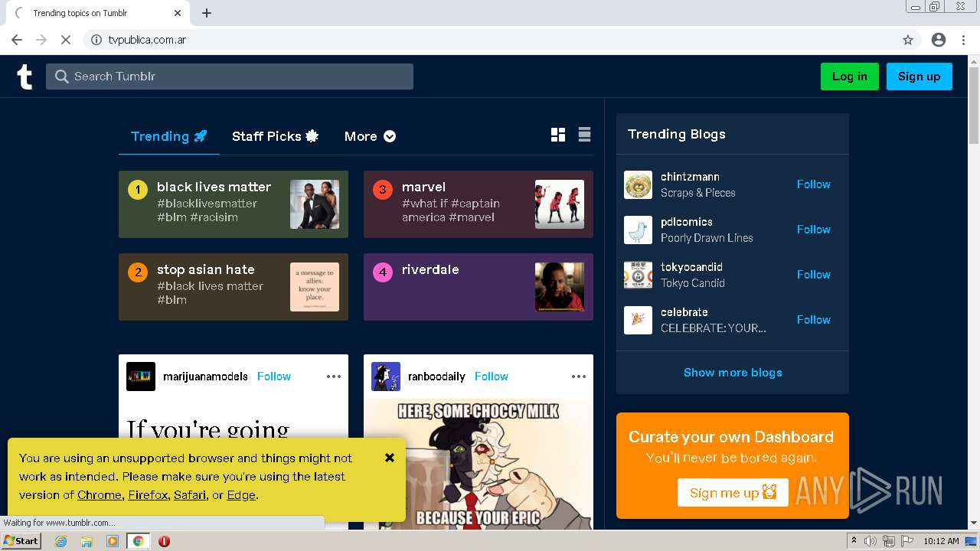This screenshot has height=551, width=980.
Task: Show hidden tray icons arrow
Action: pos(854,541)
